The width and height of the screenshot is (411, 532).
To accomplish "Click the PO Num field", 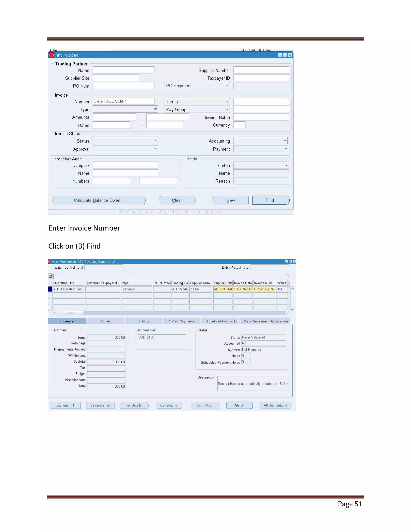I will [x=124, y=86].
